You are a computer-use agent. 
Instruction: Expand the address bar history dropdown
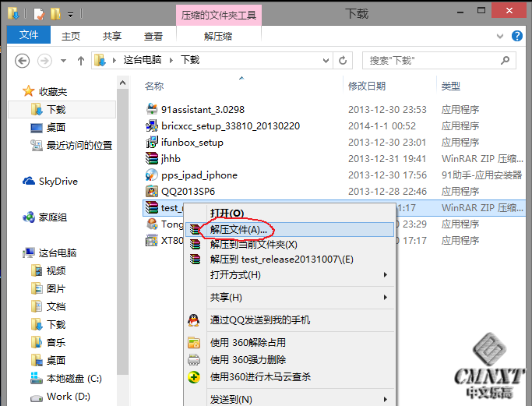pyautogui.click(x=326, y=61)
